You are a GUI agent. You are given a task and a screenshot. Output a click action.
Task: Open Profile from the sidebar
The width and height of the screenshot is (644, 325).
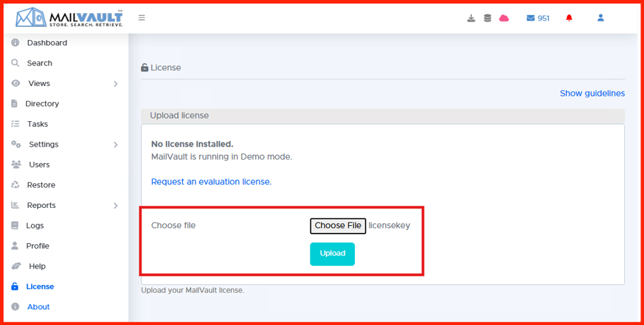point(37,246)
